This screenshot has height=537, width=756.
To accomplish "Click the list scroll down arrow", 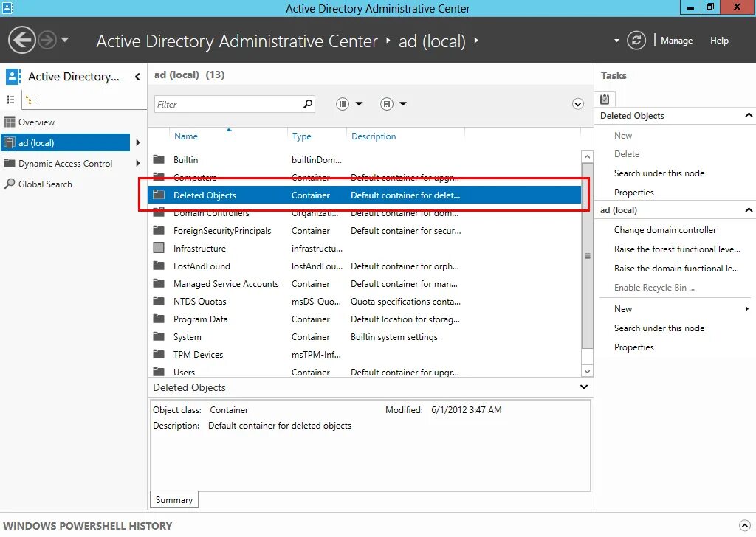I will (x=587, y=371).
